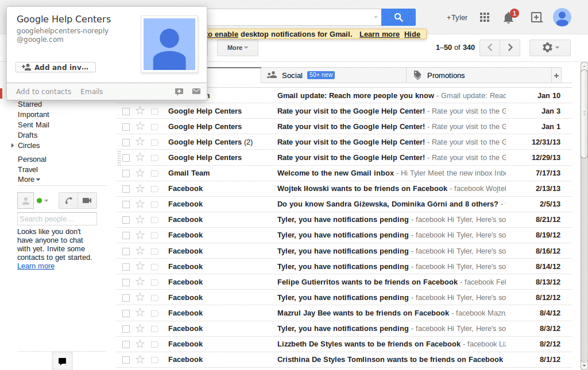The image size is (588, 370).
Task: Open settings gear menu
Action: click(550, 48)
